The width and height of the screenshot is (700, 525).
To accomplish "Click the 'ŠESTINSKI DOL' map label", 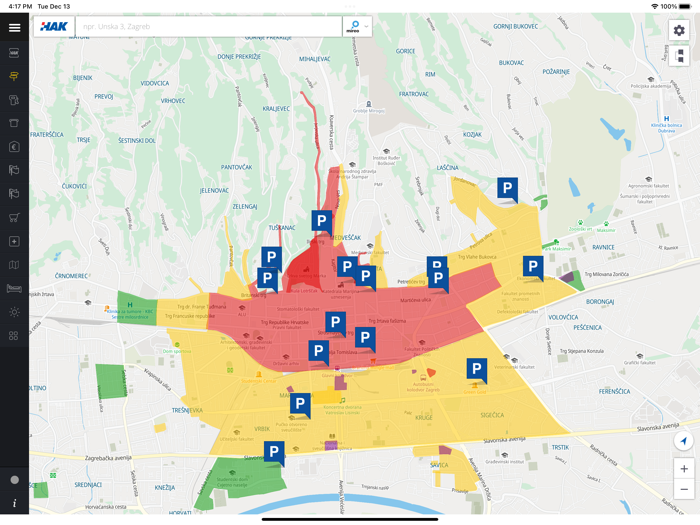I will point(137,140).
